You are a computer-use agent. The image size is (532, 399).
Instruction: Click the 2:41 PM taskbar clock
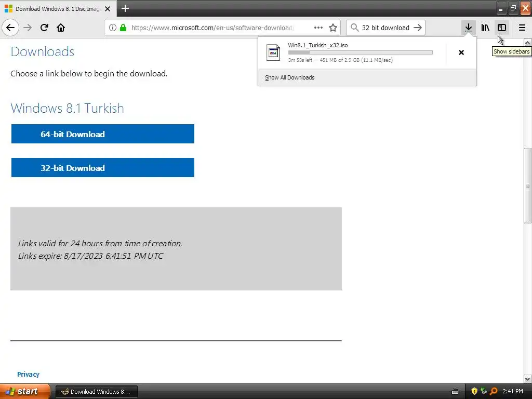click(513, 391)
